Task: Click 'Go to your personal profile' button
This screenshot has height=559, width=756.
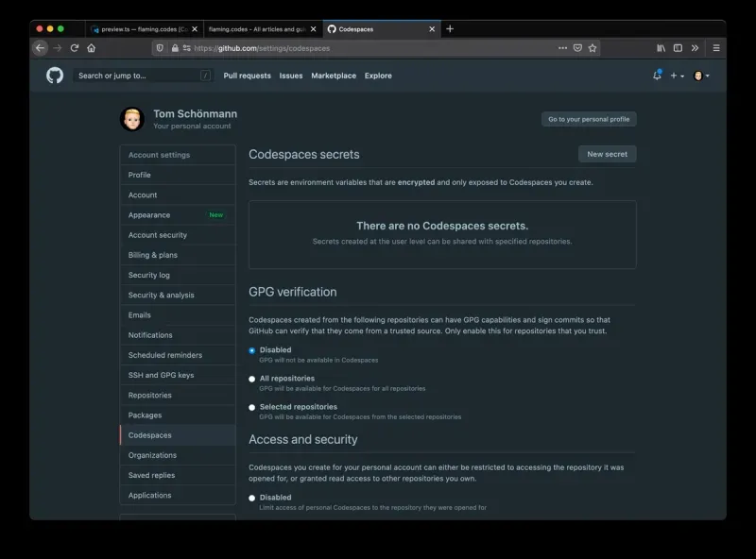Action: [x=589, y=119]
